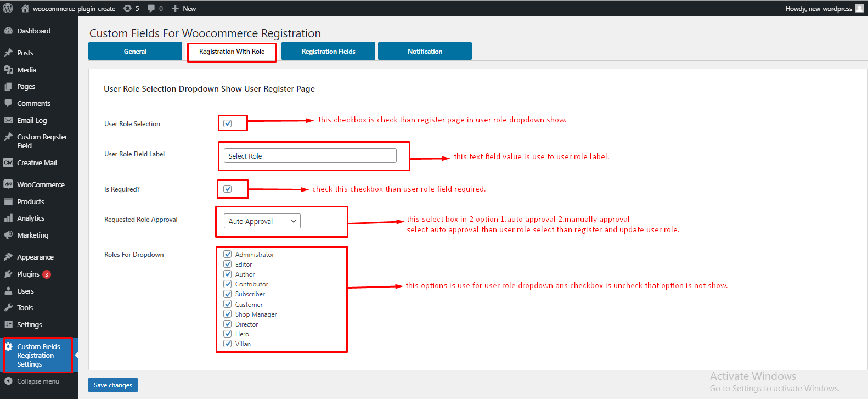Open the comments bubble icon in admin bar

click(151, 8)
